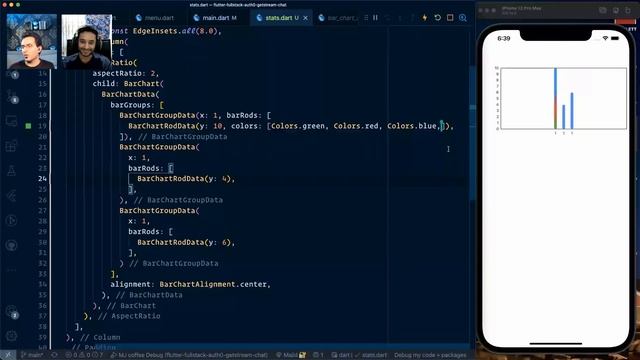Click the left webcam video thumbnail
Viewport: 640px width, 360px height.
pos(32,41)
